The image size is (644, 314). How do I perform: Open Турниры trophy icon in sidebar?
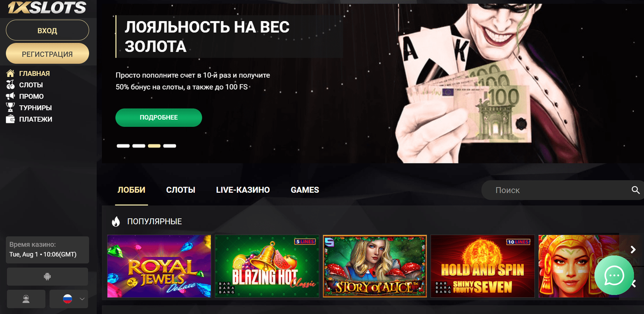click(x=10, y=108)
